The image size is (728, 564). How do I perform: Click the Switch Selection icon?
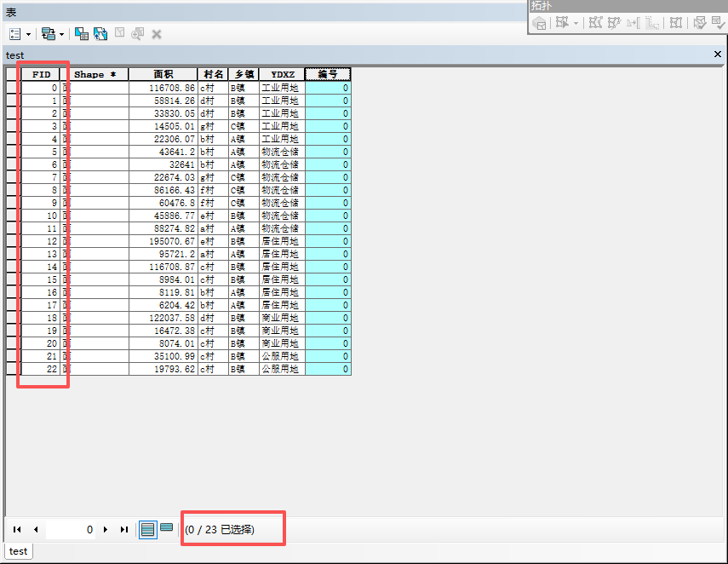[x=100, y=34]
